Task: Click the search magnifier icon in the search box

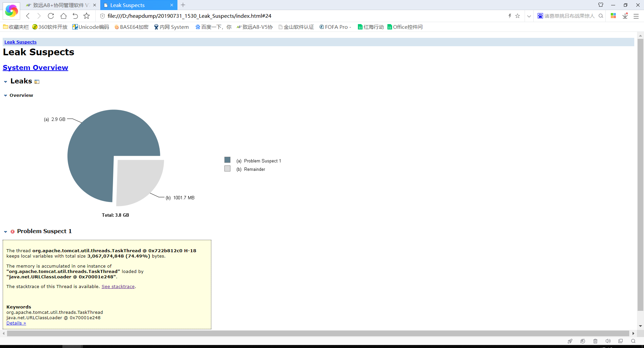Action: pyautogui.click(x=601, y=16)
